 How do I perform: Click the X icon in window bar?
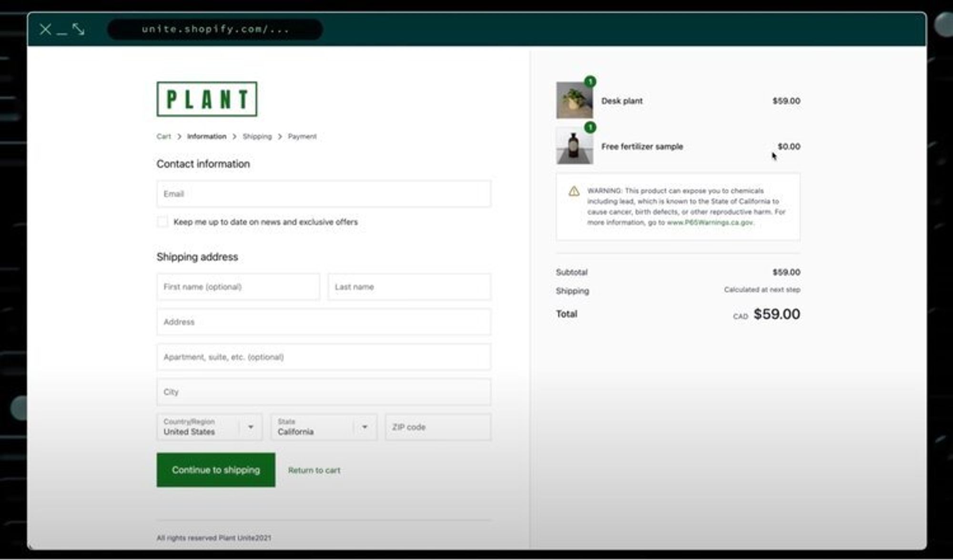click(x=45, y=30)
